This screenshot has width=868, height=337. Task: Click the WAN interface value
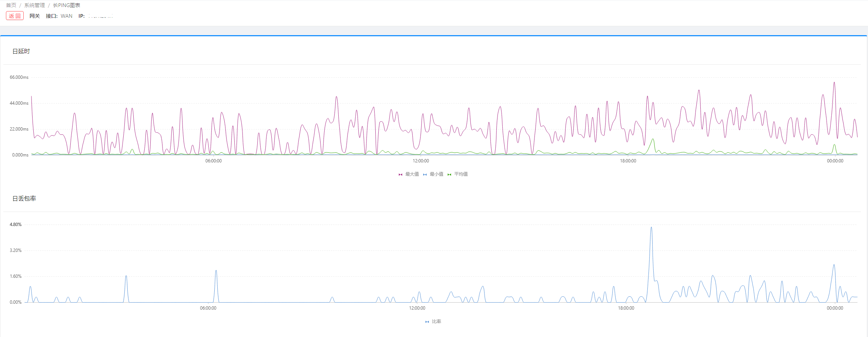[67, 16]
